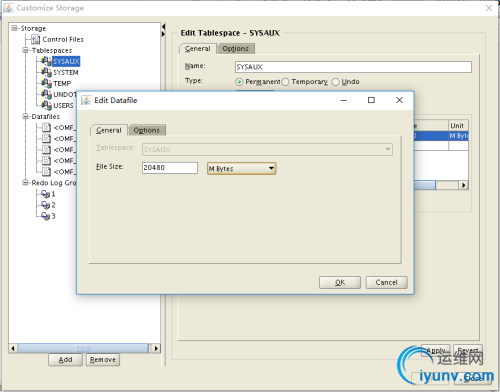Click the Unit column header

[x=458, y=126]
